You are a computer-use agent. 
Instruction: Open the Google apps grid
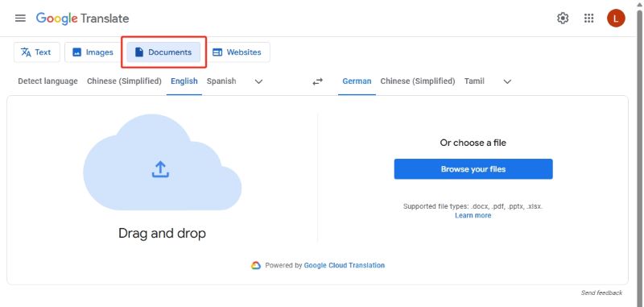589,18
